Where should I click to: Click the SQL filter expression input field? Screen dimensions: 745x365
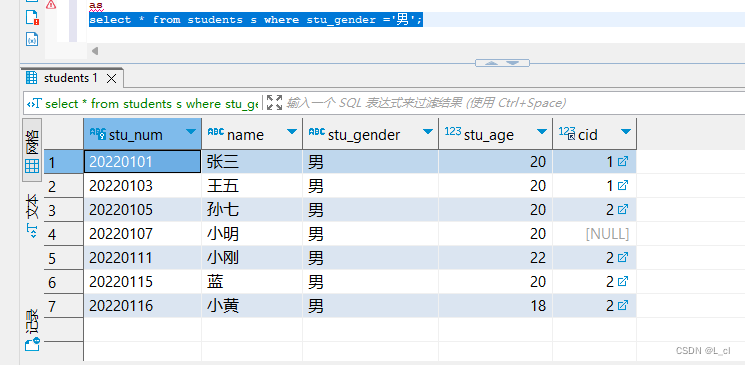(513, 103)
